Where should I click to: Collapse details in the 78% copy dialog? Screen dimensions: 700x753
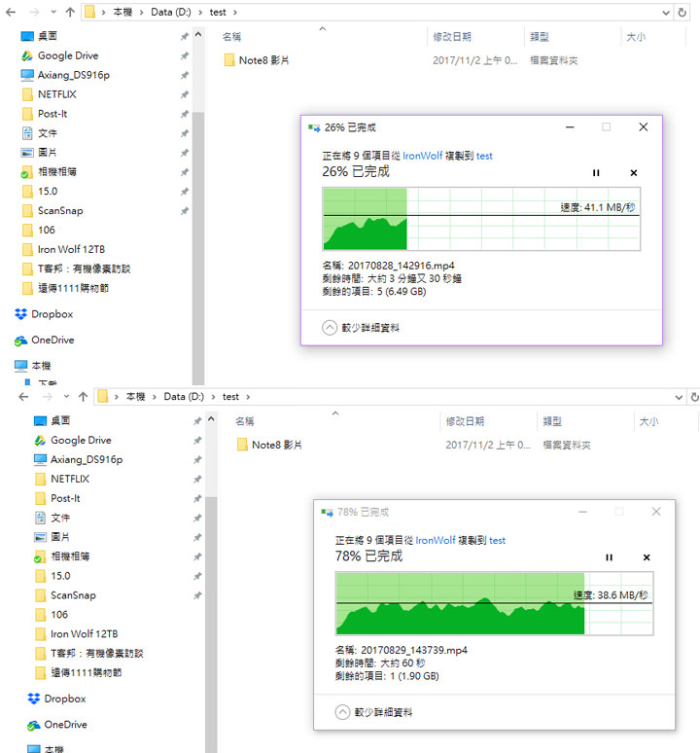(373, 712)
